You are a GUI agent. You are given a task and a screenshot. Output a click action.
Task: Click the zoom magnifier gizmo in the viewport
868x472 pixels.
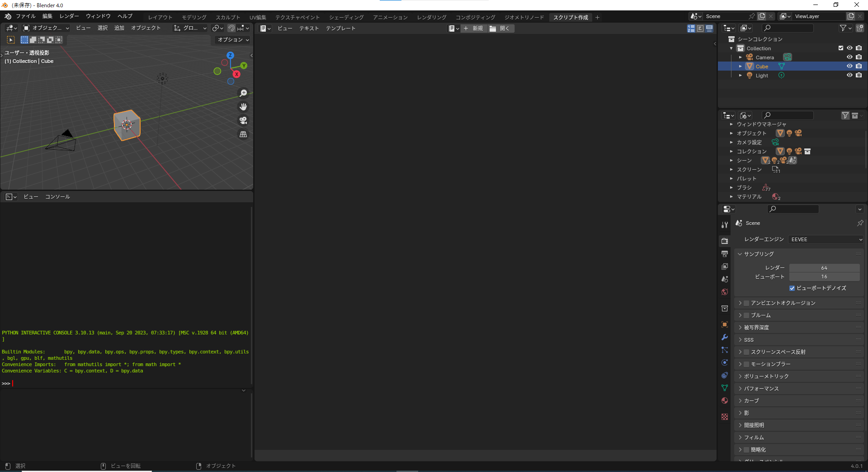(x=243, y=93)
